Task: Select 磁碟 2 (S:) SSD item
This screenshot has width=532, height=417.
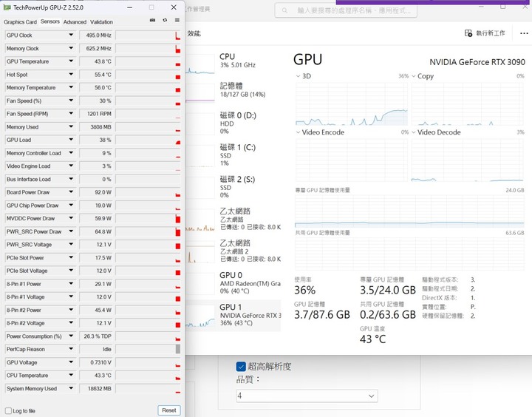Action: (233, 187)
